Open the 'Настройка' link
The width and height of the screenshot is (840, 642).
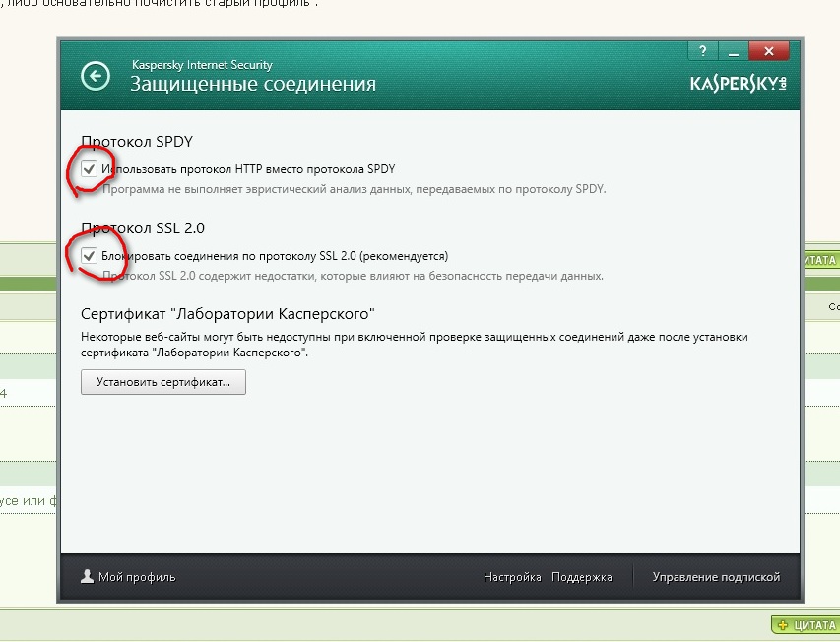512,577
